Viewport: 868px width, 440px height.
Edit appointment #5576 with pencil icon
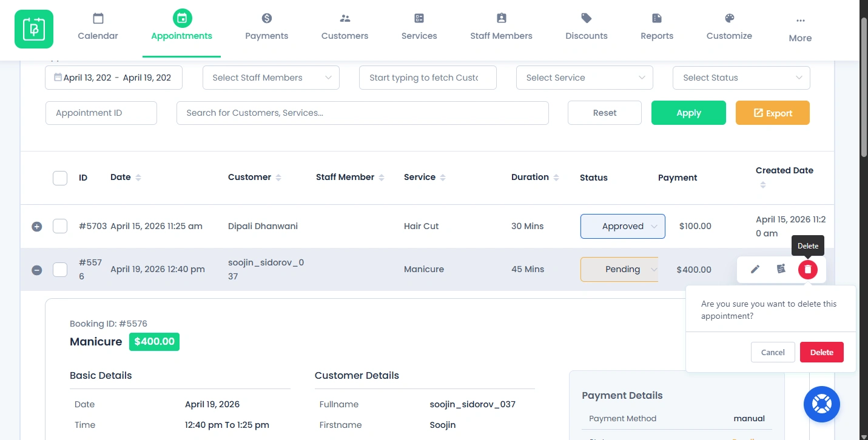pyautogui.click(x=755, y=269)
